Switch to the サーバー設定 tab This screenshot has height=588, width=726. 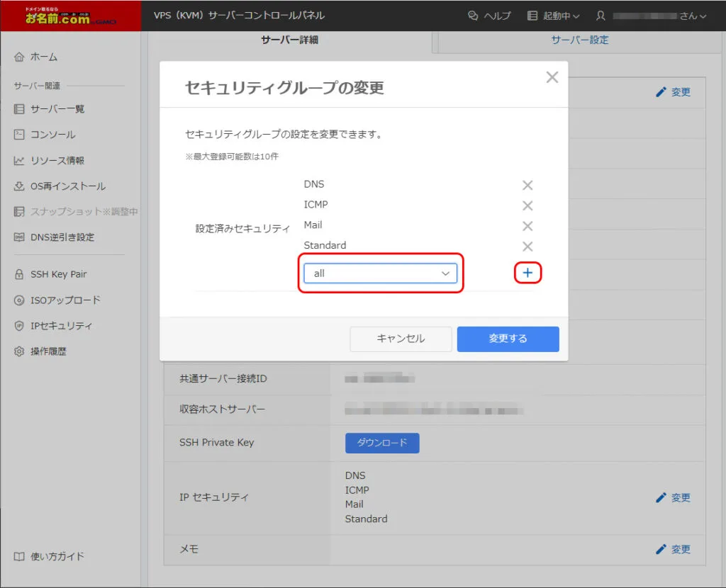click(x=579, y=40)
